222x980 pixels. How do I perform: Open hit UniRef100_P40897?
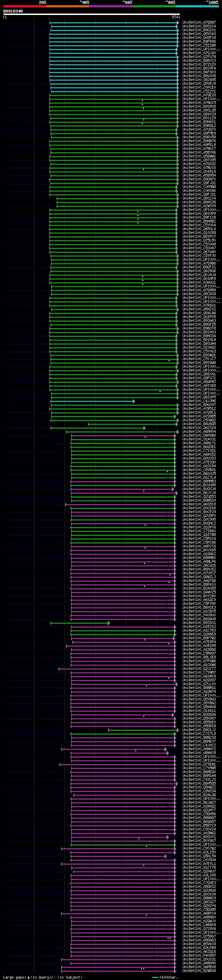(199, 955)
